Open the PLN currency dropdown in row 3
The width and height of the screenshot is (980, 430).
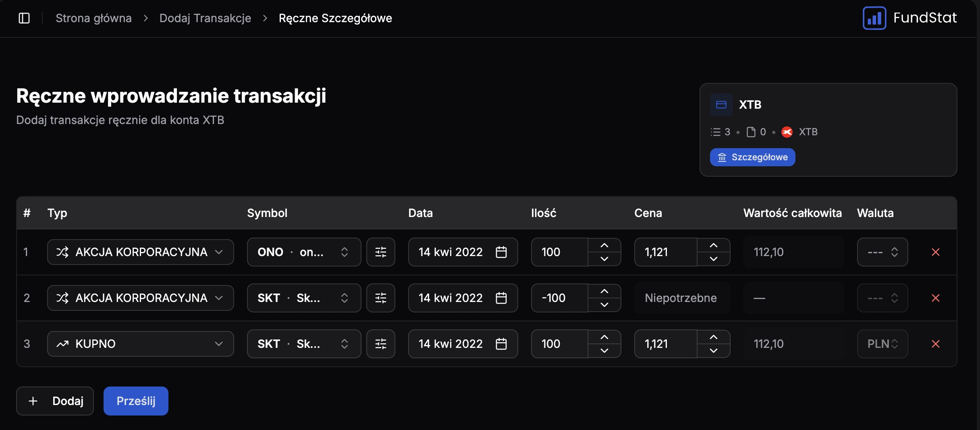(882, 343)
